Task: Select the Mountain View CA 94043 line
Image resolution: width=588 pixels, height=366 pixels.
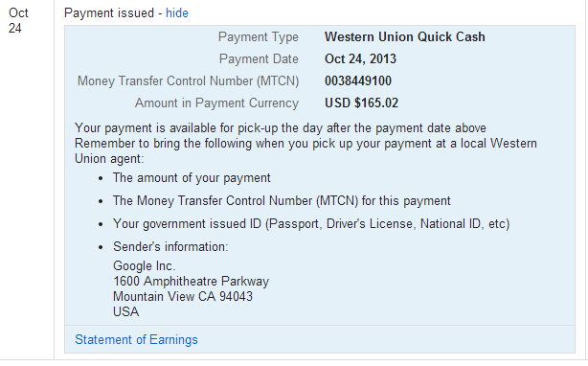Action: [183, 297]
